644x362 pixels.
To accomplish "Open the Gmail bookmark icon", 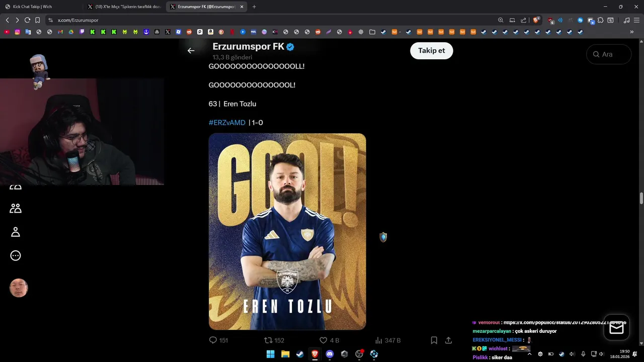I will [60, 32].
